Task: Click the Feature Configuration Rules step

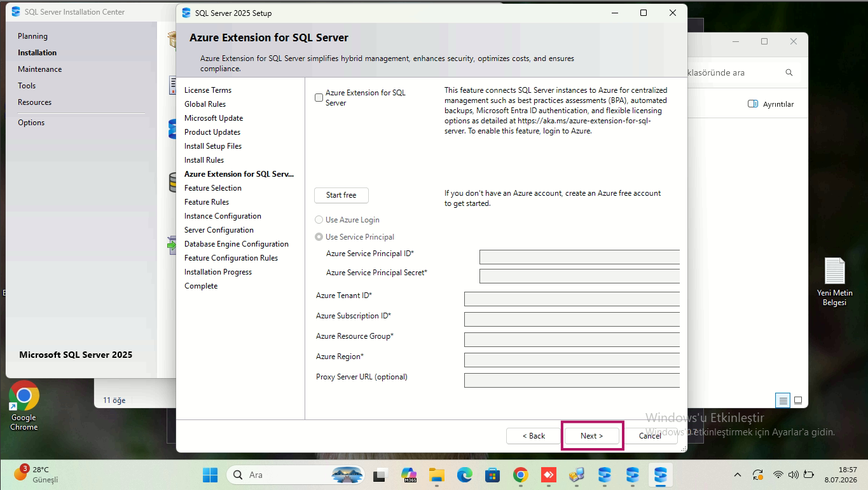Action: point(231,258)
